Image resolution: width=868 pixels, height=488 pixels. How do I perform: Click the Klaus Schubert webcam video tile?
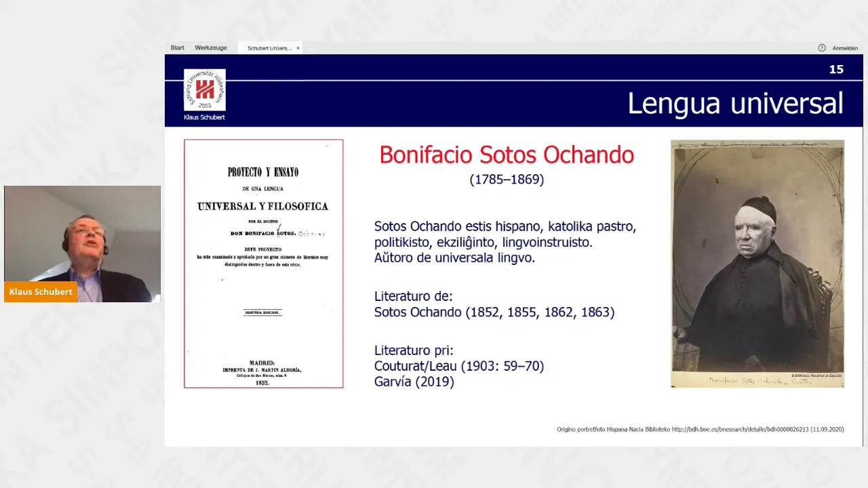coord(82,244)
